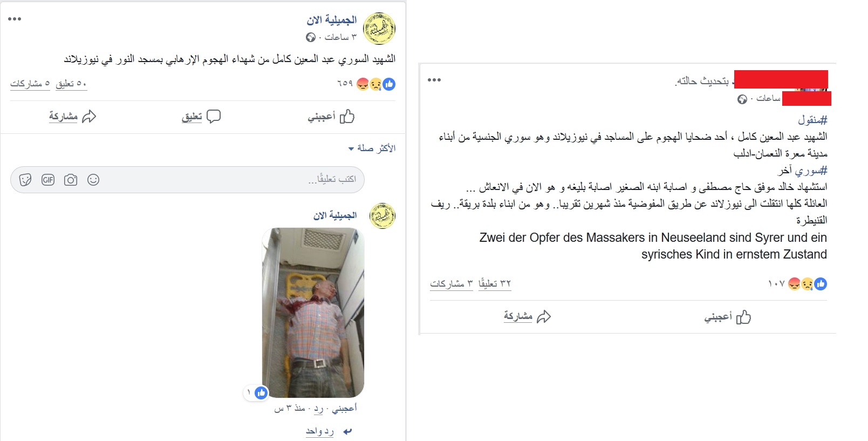Open the ٥٠ تعليق comments count
This screenshot has width=868, height=441.
(x=71, y=84)
